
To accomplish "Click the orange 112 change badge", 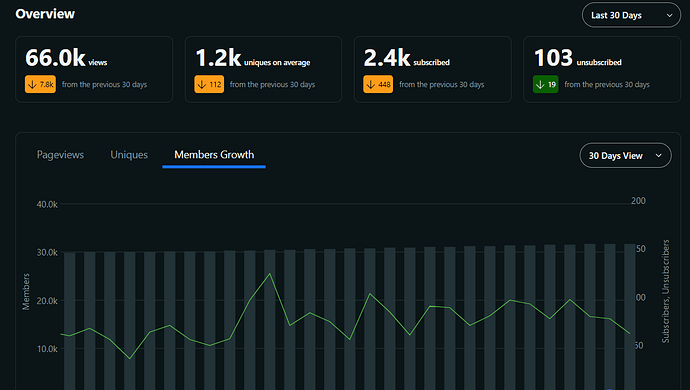I will (209, 85).
